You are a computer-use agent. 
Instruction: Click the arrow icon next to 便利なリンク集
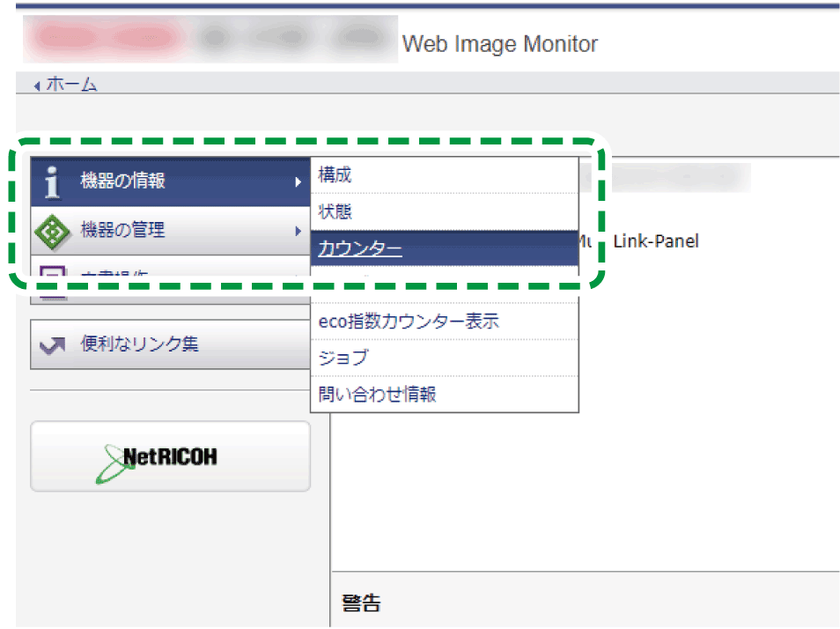[x=50, y=344]
